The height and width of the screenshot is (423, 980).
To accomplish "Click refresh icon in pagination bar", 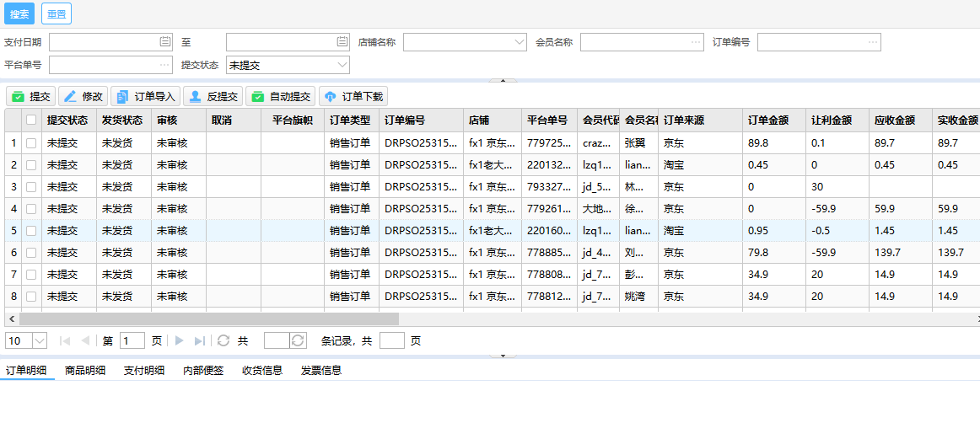I will point(223,340).
